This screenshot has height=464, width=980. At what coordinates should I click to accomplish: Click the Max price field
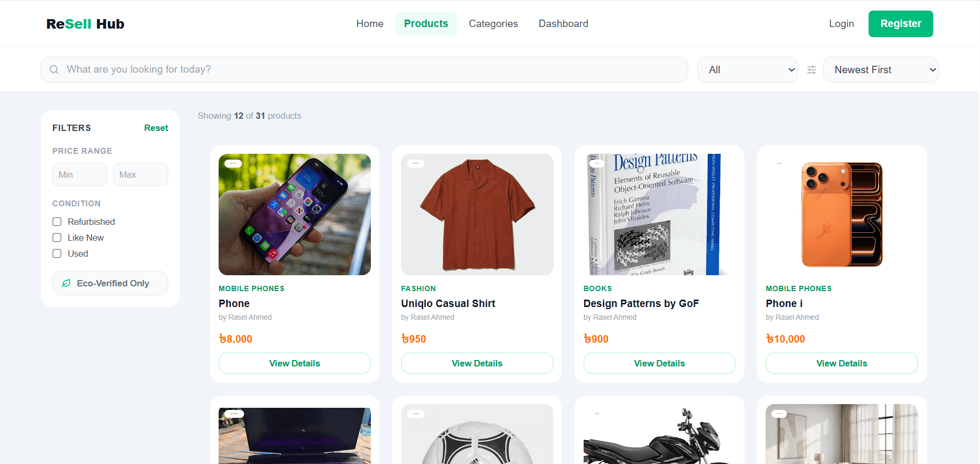click(141, 174)
